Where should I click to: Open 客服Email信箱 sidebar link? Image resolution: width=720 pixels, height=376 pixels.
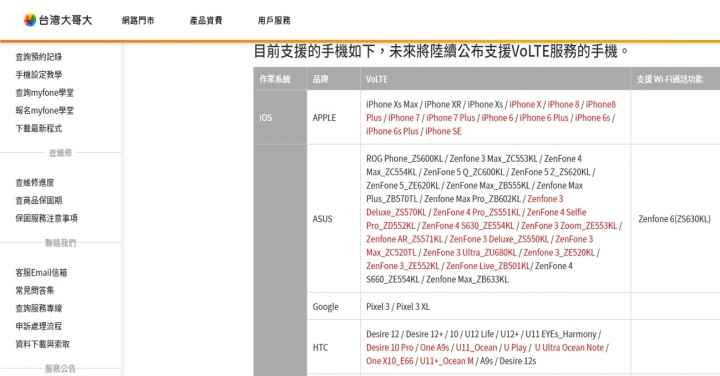(41, 273)
